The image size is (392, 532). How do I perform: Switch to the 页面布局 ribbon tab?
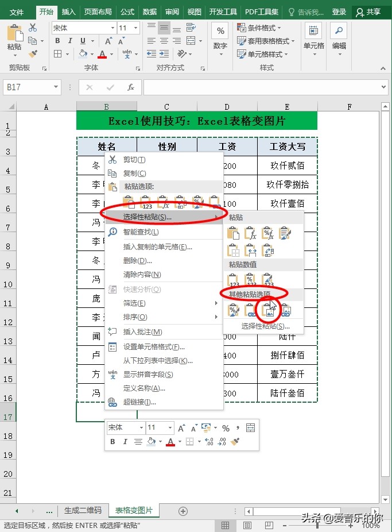coord(98,12)
